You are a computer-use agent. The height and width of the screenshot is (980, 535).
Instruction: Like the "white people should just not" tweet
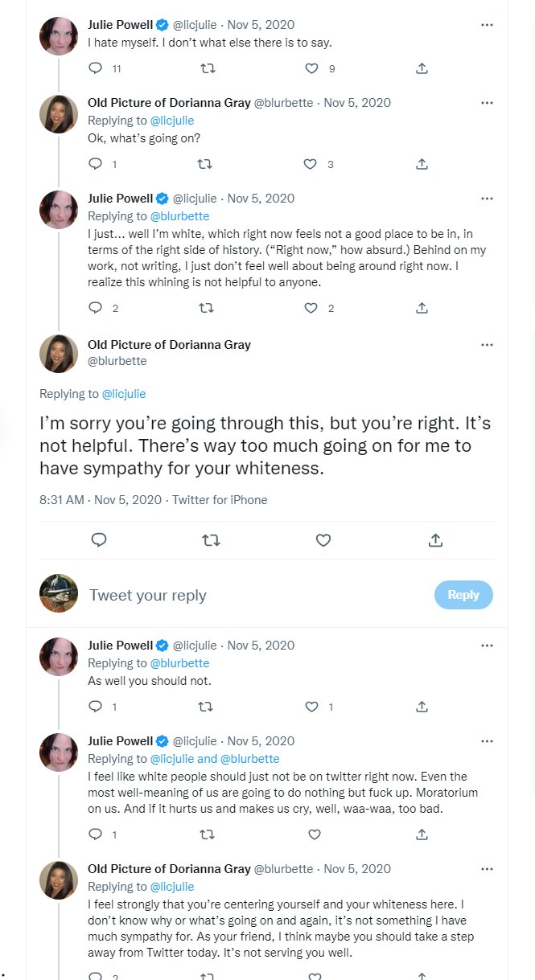tap(315, 834)
